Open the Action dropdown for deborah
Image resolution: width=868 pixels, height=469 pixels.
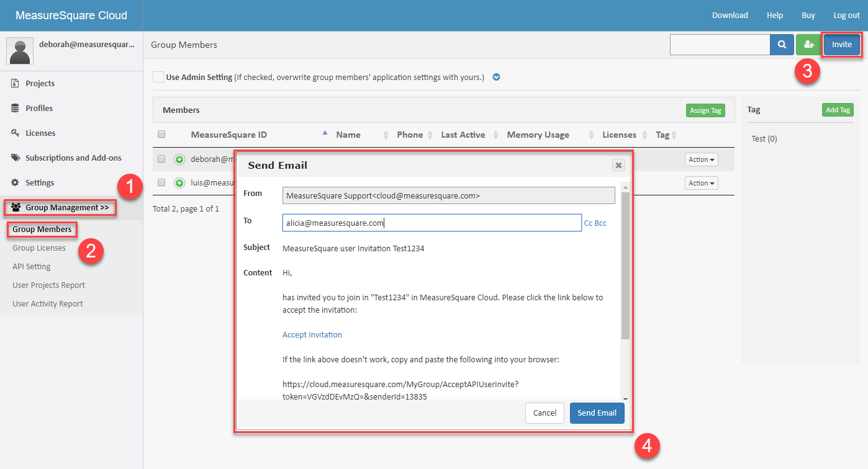pyautogui.click(x=702, y=159)
